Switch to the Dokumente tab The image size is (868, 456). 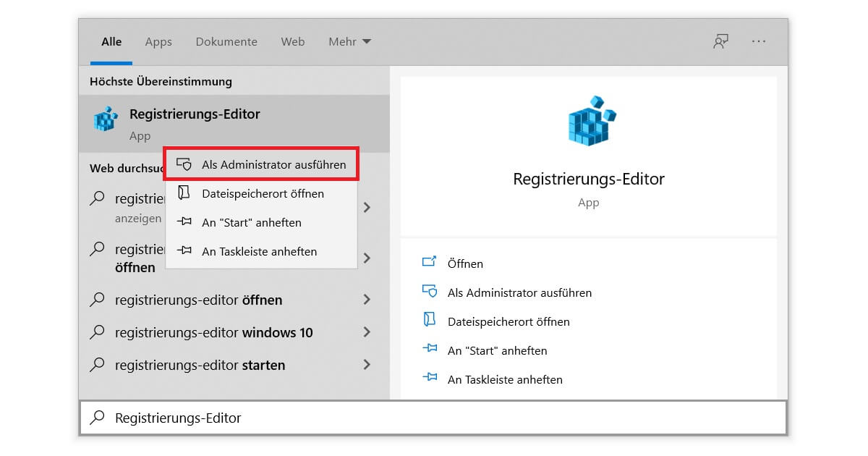[x=226, y=42]
